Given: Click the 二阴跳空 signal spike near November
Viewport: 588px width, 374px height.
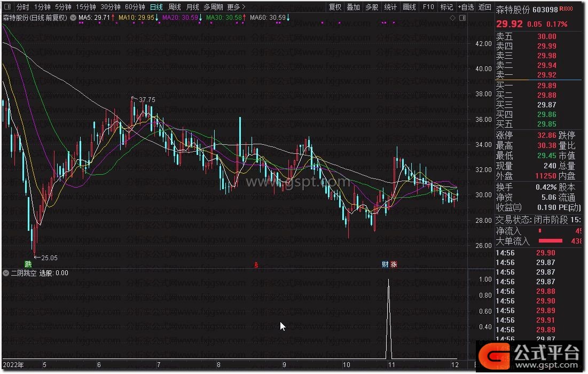Looking at the screenshot, I should pyautogui.click(x=388, y=319).
